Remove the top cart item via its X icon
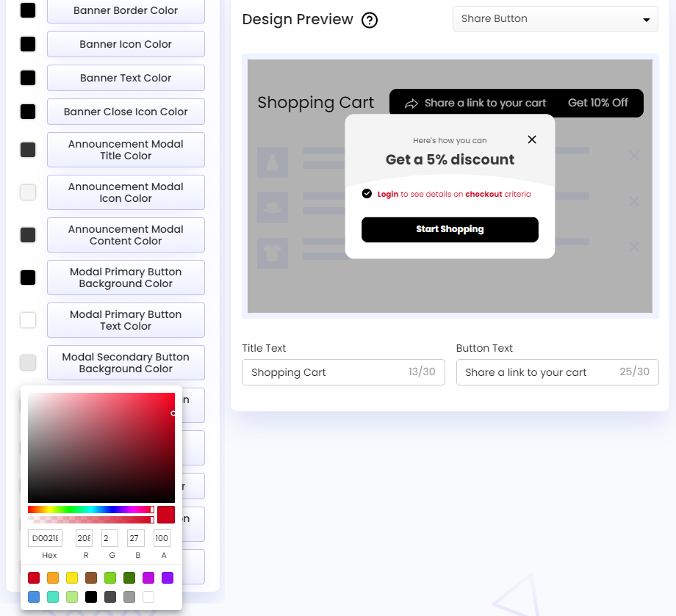 click(x=633, y=156)
